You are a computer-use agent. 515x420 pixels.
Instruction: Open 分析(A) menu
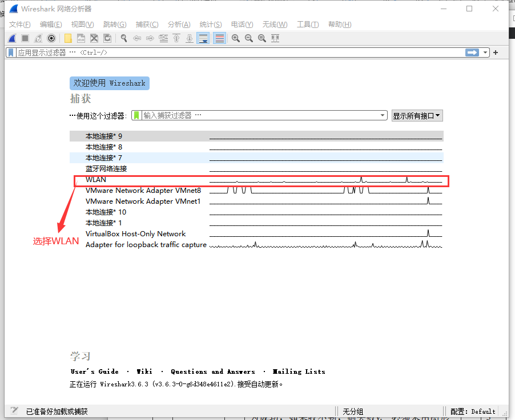coord(179,25)
